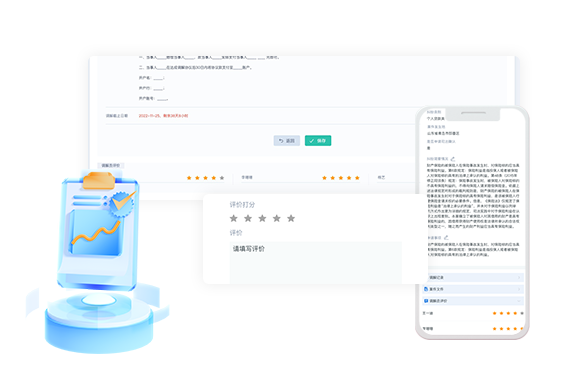Click the first orange star in phone's top rating row
Image resolution: width=570 pixels, height=375 pixels.
pos(494,313)
